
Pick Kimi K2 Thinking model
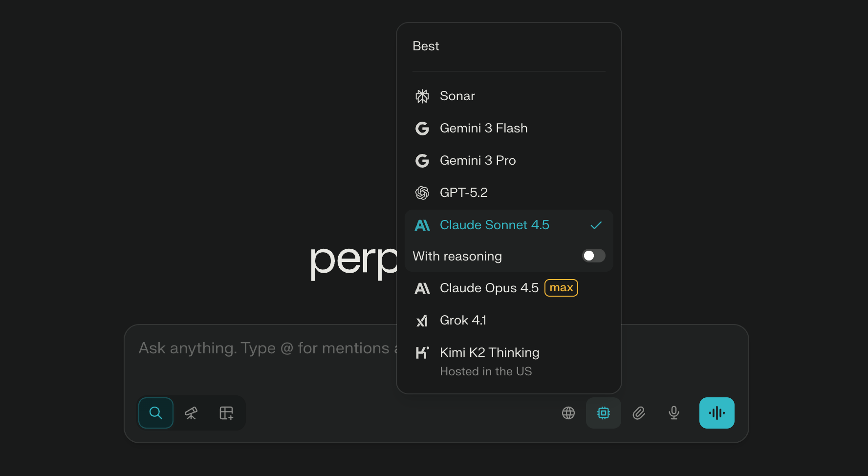click(489, 352)
